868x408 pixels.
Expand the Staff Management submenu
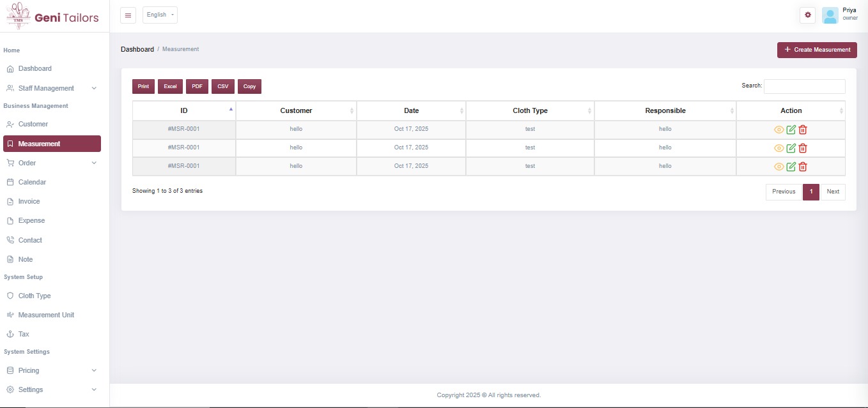51,88
